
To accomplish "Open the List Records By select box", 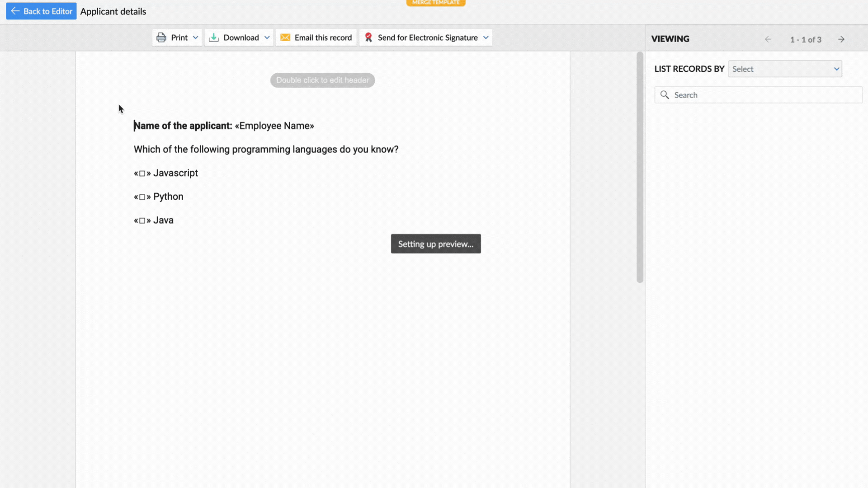I will [x=785, y=69].
